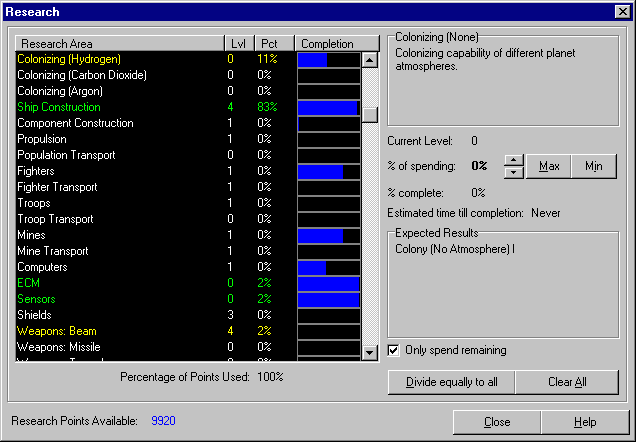Select Troop Transport research area
Viewport: 636px width, 442px height.
pos(189,219)
